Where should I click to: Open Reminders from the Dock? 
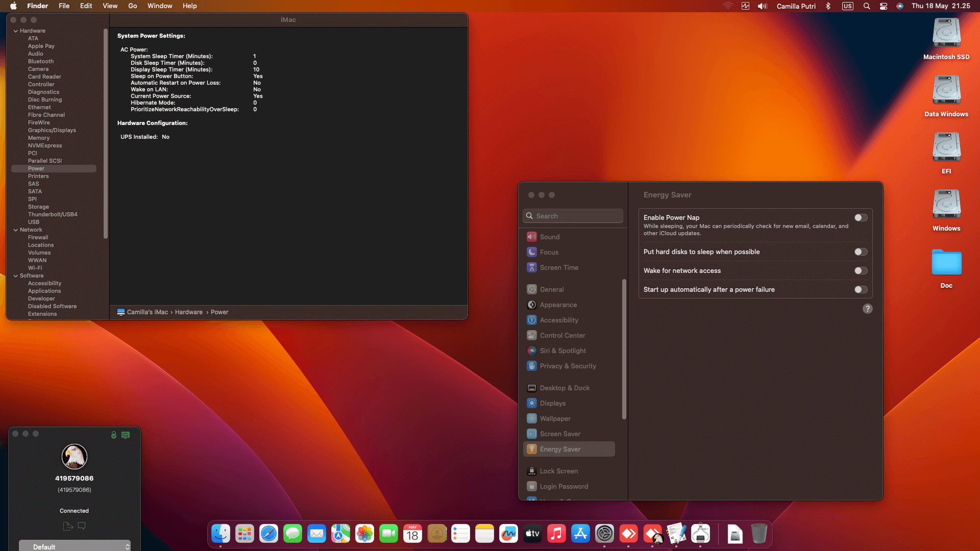click(460, 534)
